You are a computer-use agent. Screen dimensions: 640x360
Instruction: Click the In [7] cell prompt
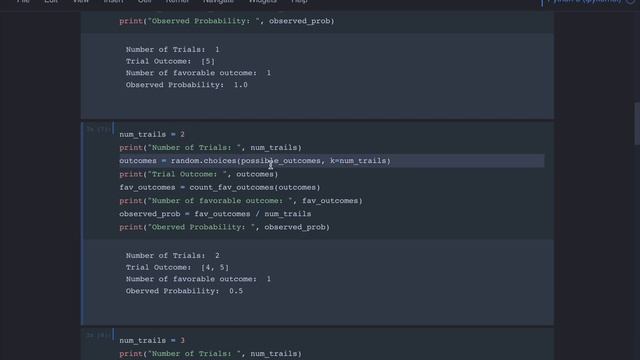click(98, 129)
